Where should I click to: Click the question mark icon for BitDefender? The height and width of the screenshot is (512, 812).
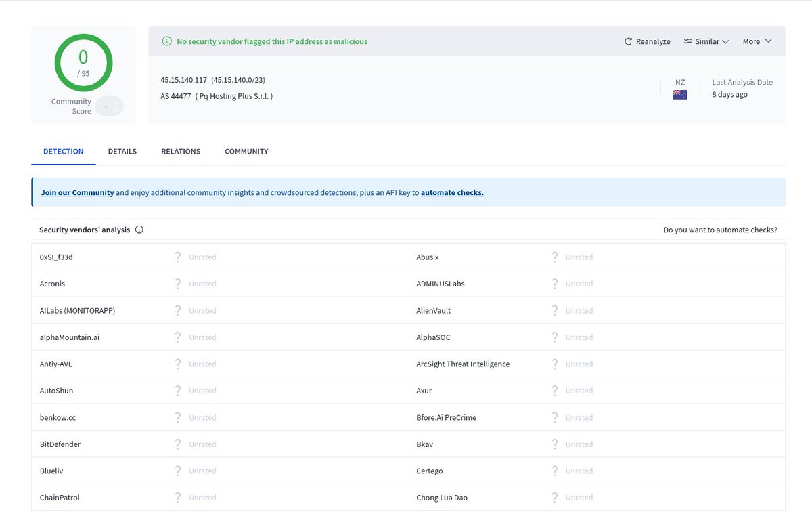pos(178,444)
